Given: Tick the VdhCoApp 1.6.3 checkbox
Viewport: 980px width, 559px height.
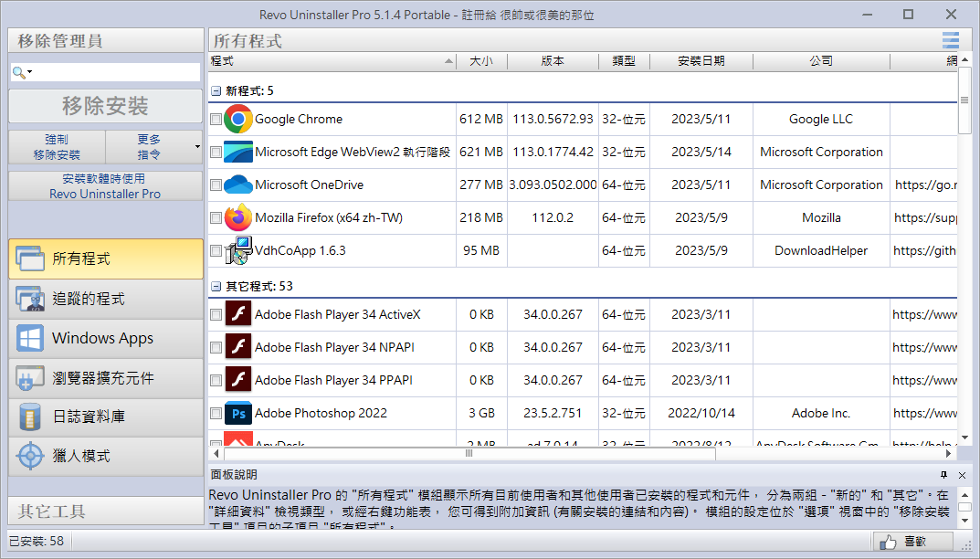Looking at the screenshot, I should coord(216,251).
